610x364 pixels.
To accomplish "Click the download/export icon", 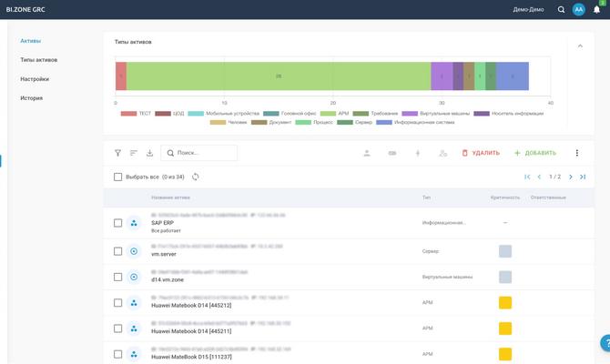I will (x=150, y=153).
